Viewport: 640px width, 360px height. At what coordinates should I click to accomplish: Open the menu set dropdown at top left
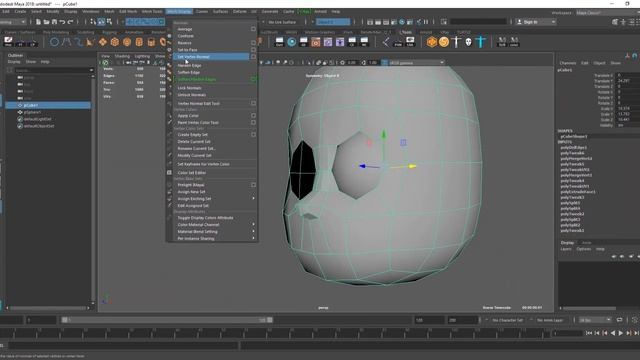(x=13, y=22)
